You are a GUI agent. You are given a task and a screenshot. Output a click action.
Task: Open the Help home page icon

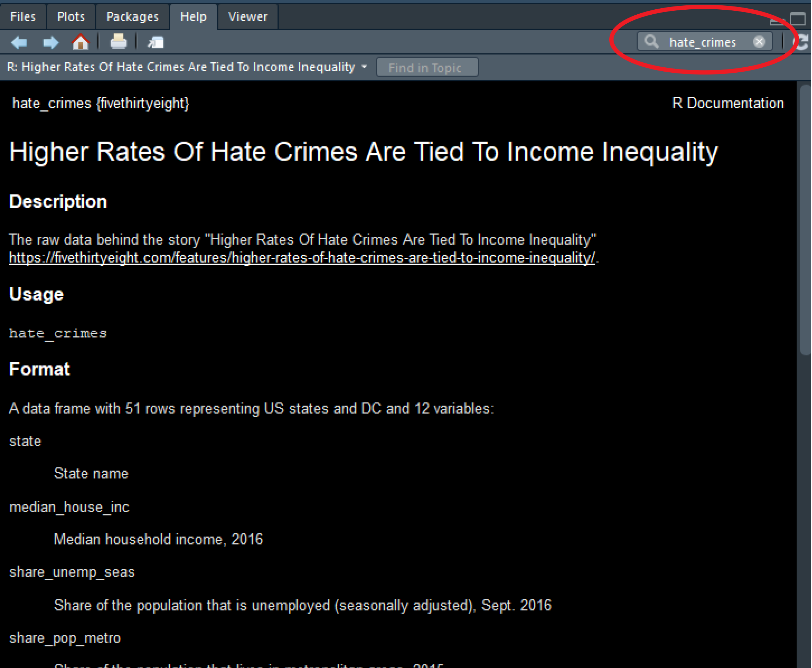pyautogui.click(x=81, y=42)
